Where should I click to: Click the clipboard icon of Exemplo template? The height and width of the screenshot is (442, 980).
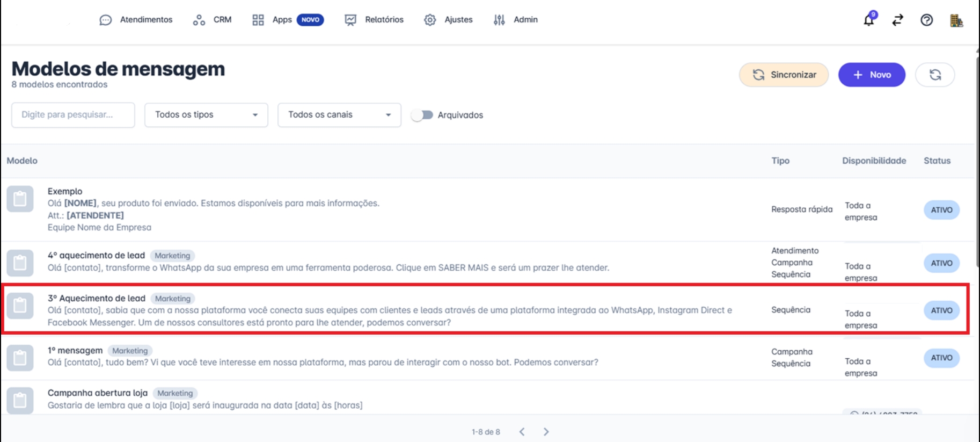tap(20, 199)
